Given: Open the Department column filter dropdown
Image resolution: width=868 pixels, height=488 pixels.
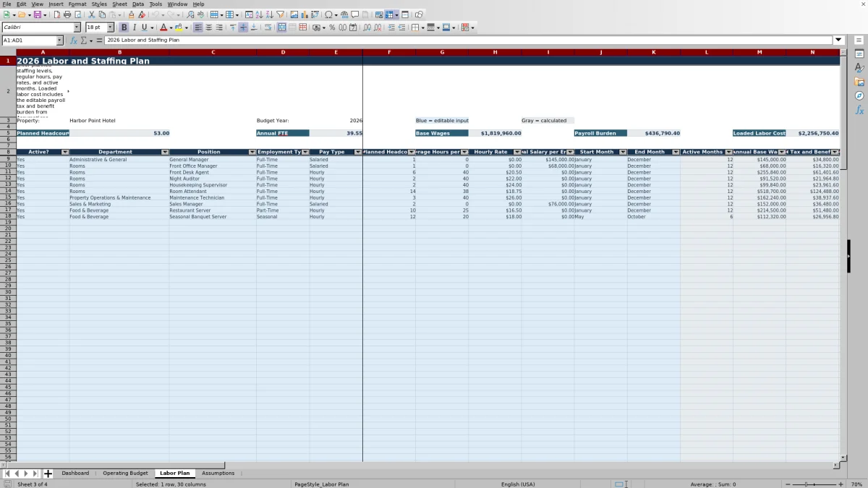Looking at the screenshot, I should coord(165,153).
